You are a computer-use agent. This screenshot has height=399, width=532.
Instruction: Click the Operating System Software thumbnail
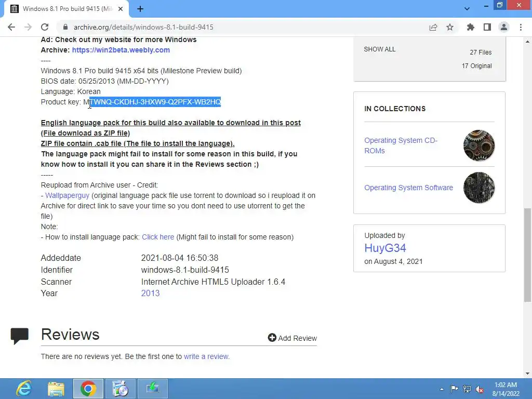click(x=478, y=188)
